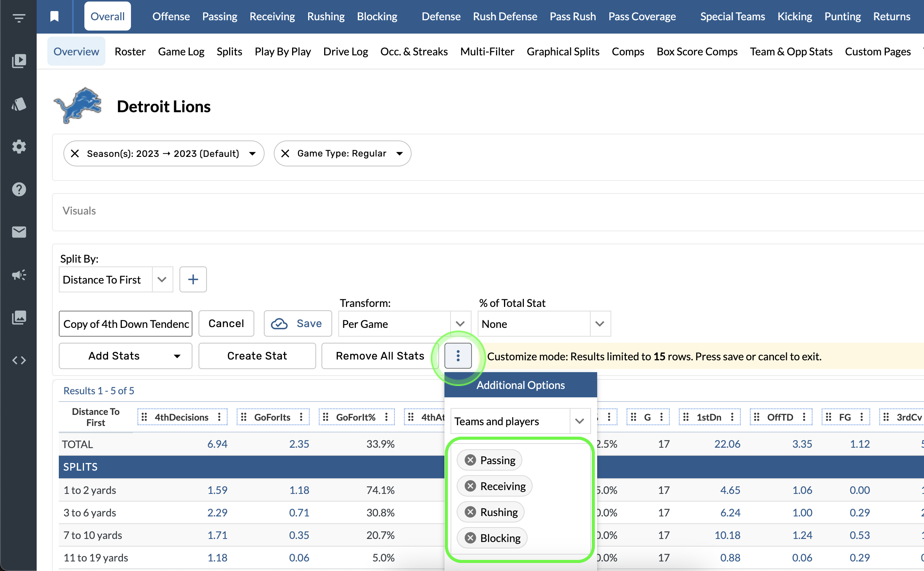
Task: Open the three-dot Additional Options menu
Action: pyautogui.click(x=458, y=355)
